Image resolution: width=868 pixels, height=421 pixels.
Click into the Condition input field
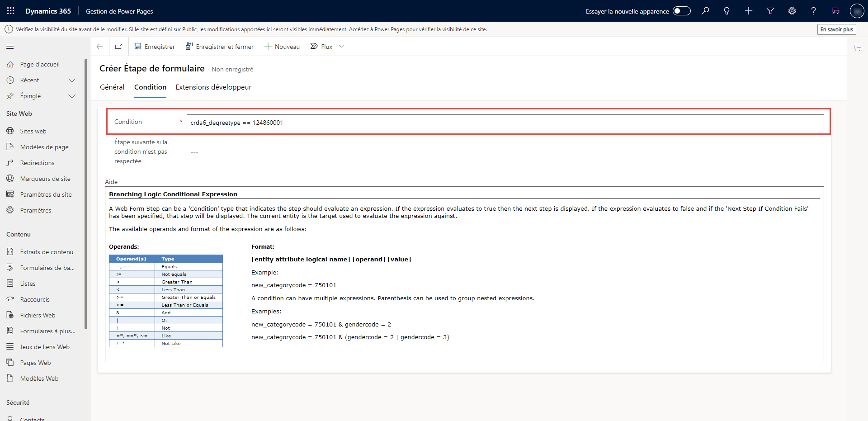pos(505,122)
